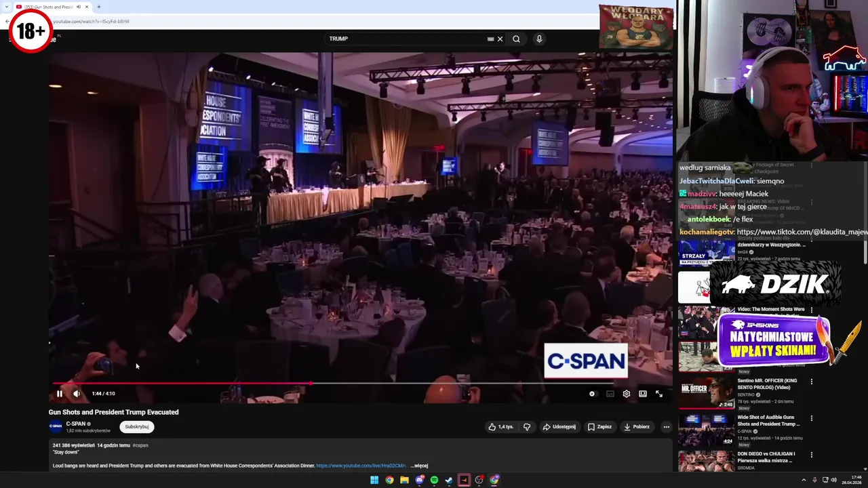Open the clock showing 17:46

(852, 480)
